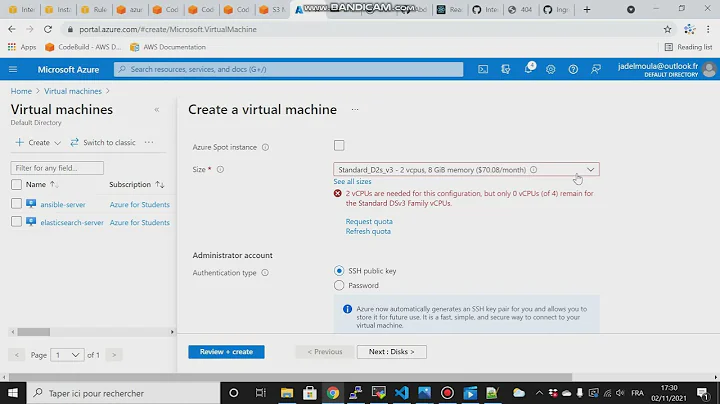Click horizontal scrollbar in VM list panel
The image size is (720, 404).
pos(34,331)
